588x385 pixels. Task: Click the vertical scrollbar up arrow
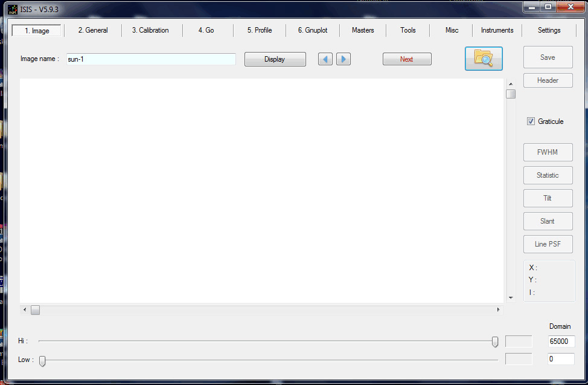pos(511,84)
